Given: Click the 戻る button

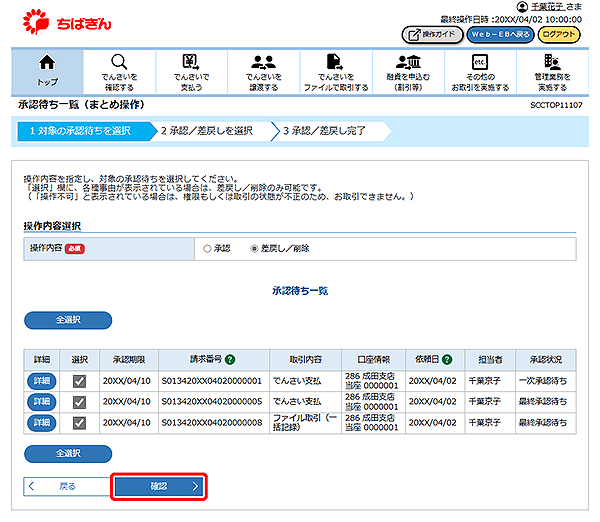Looking at the screenshot, I should tap(65, 486).
